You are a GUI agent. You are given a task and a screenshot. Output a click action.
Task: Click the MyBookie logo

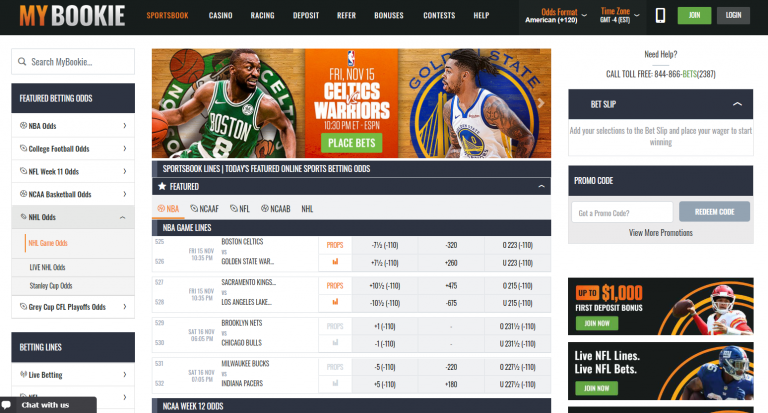click(x=72, y=16)
